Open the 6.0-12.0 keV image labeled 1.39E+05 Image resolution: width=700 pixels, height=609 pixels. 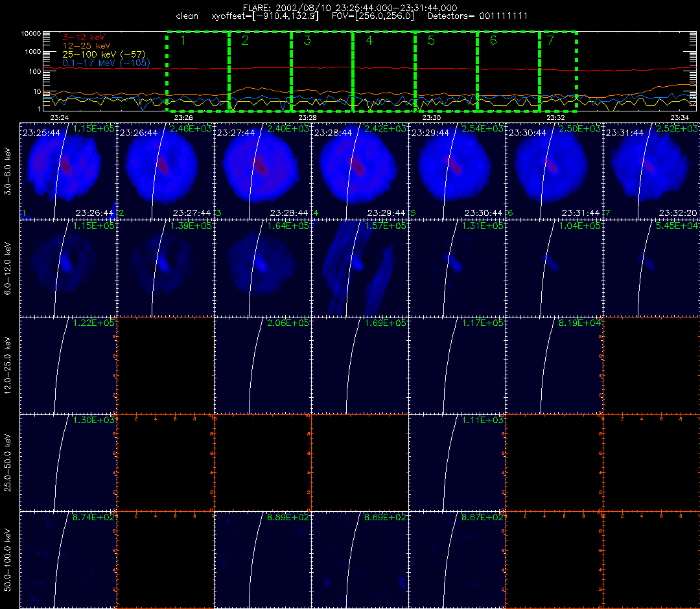click(166, 269)
